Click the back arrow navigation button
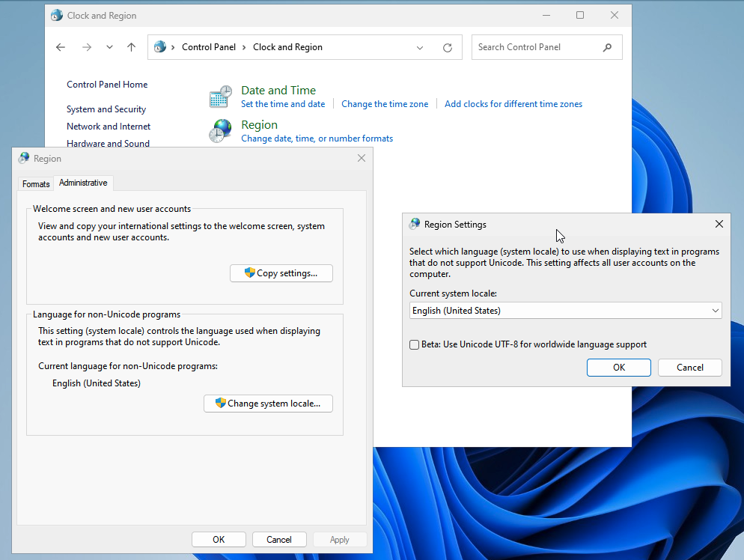The width and height of the screenshot is (744, 560). (61, 47)
